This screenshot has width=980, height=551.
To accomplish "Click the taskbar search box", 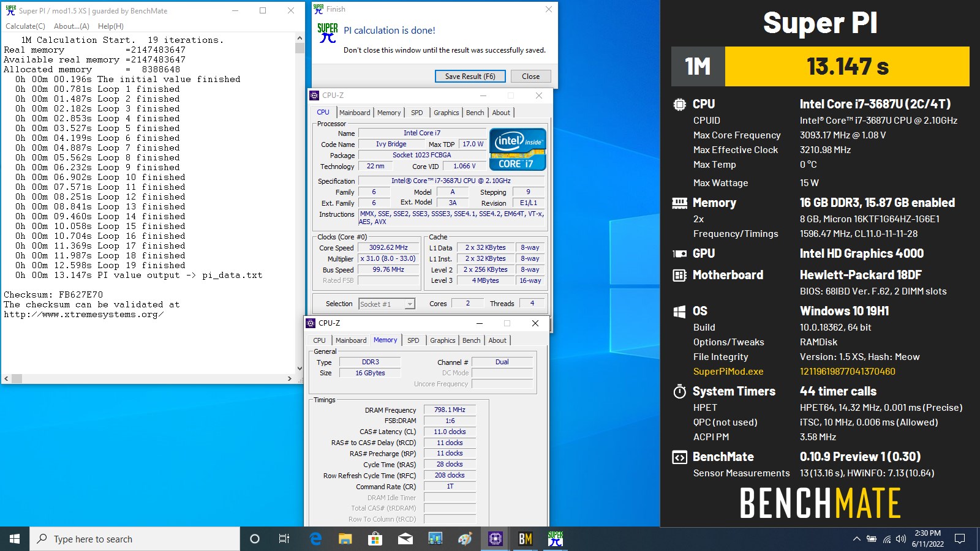I will tap(135, 539).
